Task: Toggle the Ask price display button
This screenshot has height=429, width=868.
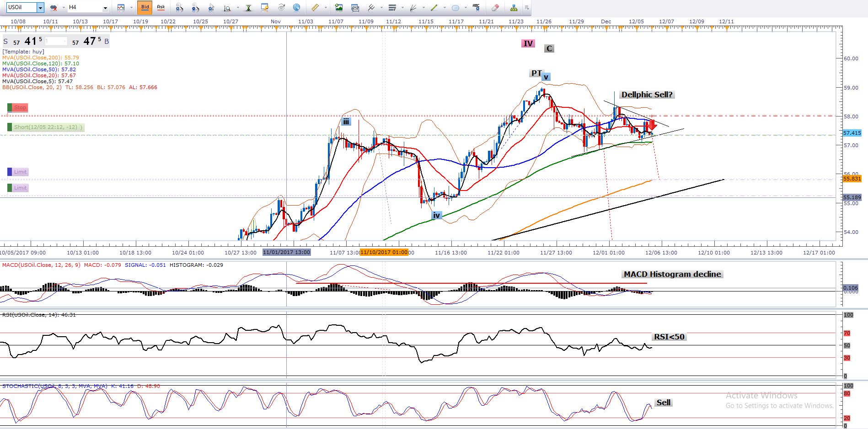Action: click(161, 7)
